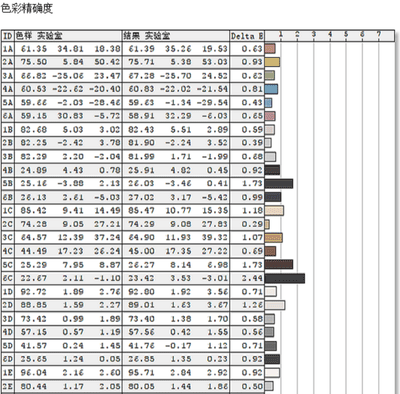Click the black bar in row 6D
This screenshot has height=394, width=400.
tap(272, 359)
